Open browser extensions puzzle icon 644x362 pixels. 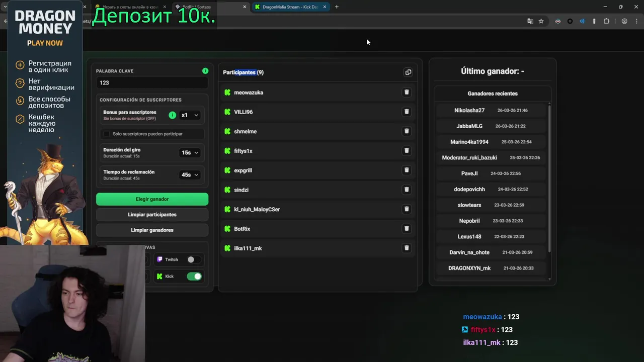(606, 21)
